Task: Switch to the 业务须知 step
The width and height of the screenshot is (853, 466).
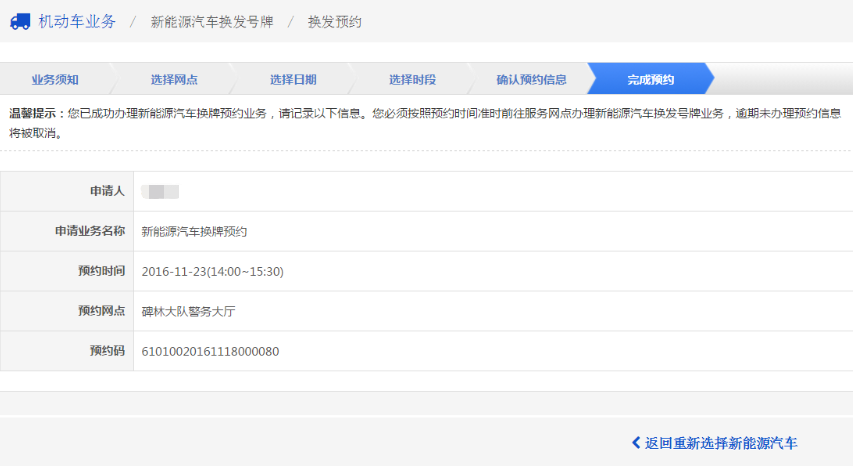Action: point(55,79)
